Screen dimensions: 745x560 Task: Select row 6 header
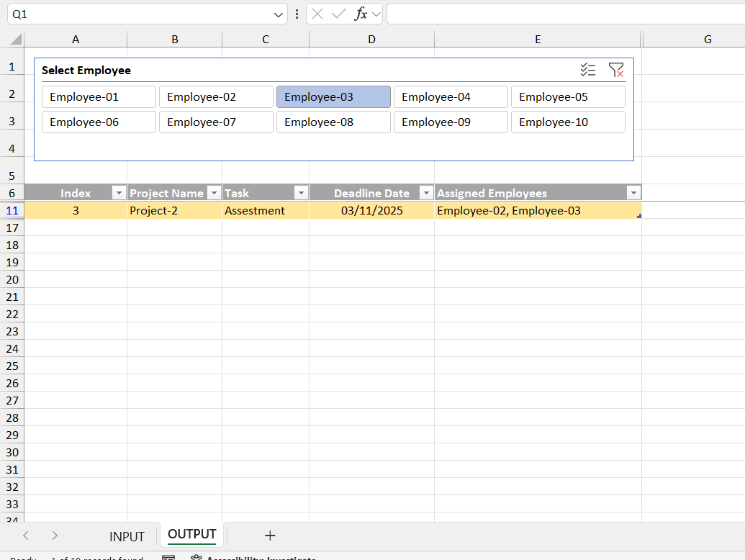(12, 193)
